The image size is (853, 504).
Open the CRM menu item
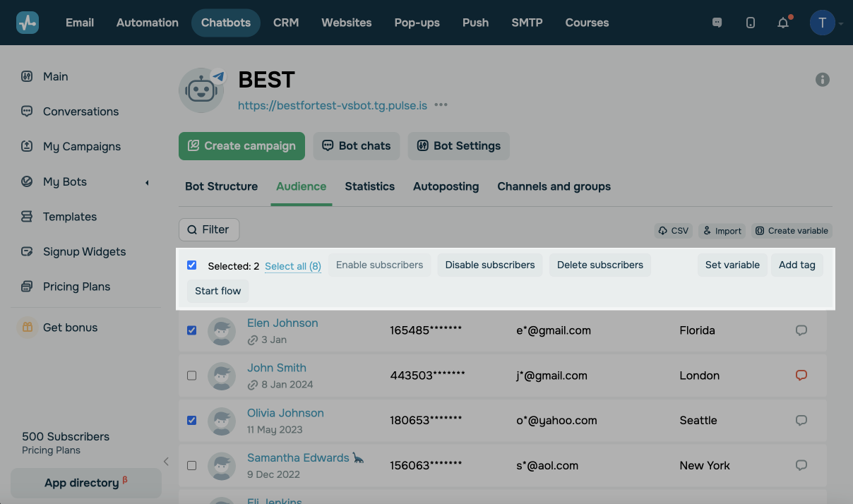tap(286, 23)
